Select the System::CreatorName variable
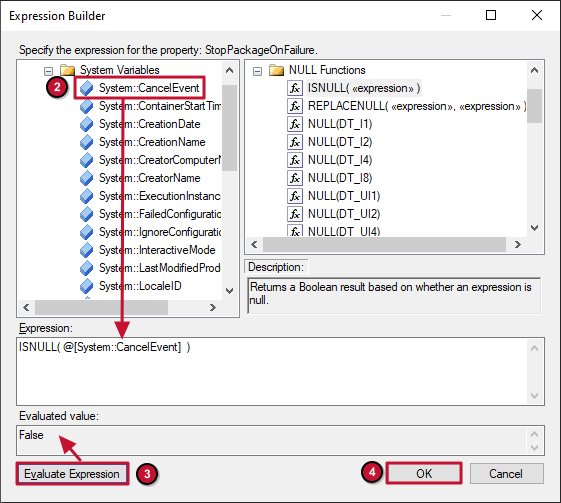 pos(150,178)
